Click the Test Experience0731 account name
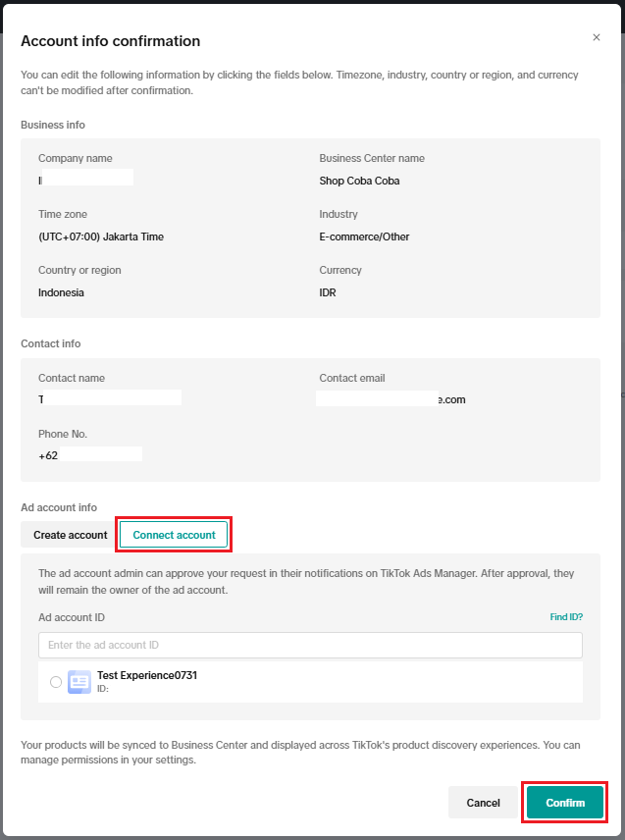This screenshot has height=840, width=625. point(147,675)
